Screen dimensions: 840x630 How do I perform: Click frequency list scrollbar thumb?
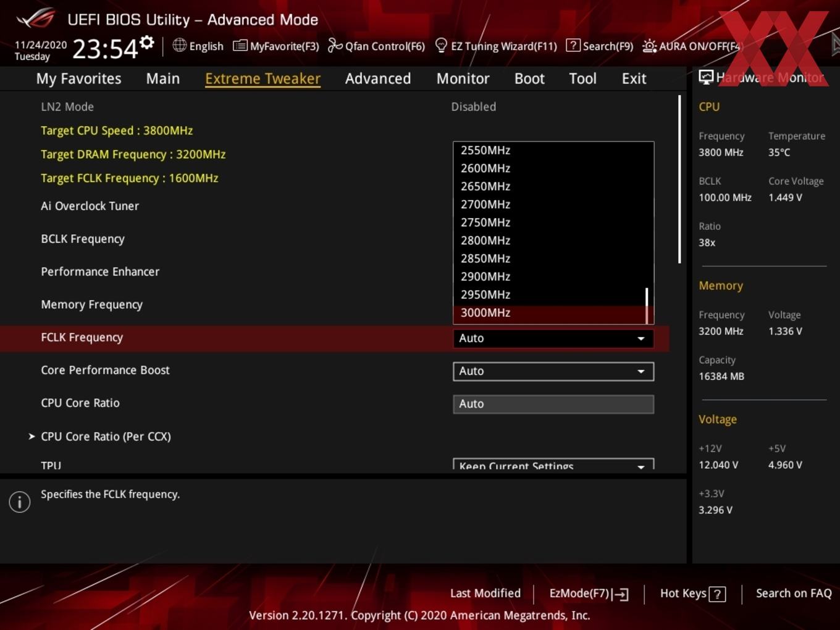647,305
